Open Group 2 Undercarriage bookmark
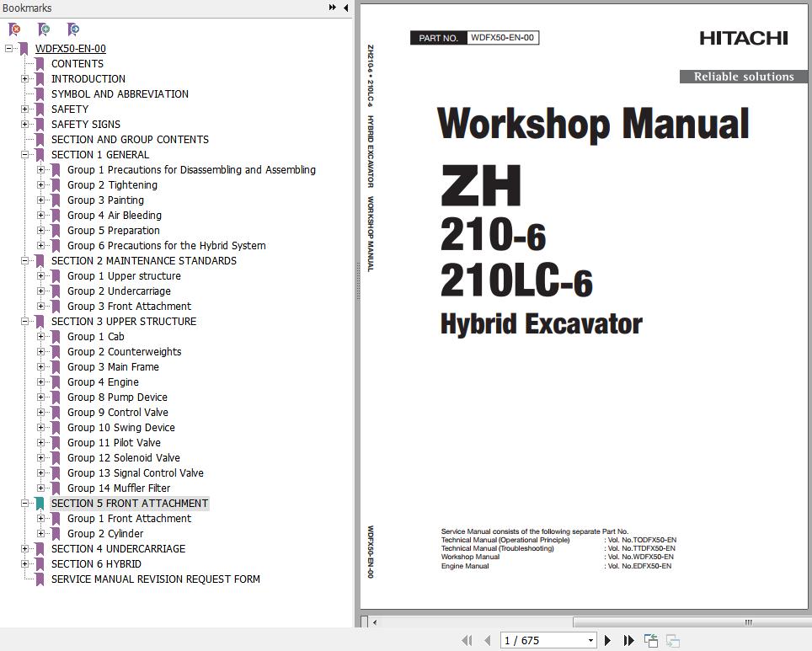812x651 pixels. click(x=119, y=291)
